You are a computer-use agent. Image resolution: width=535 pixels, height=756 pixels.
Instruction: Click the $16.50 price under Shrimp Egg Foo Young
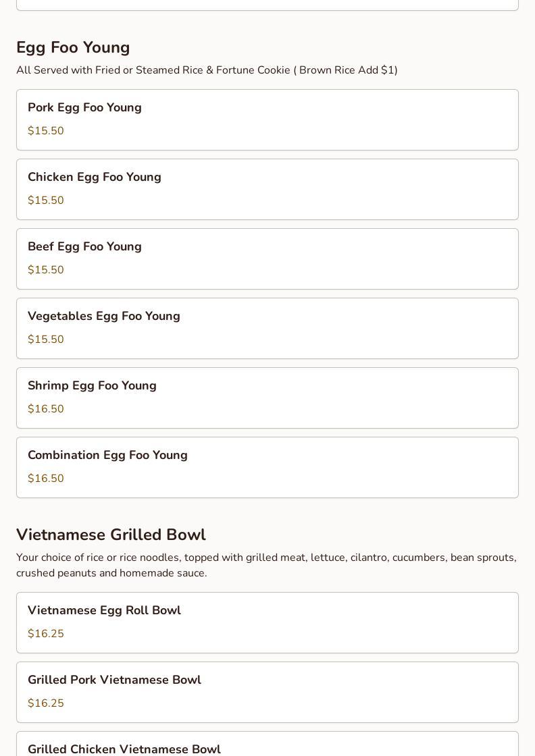[46, 409]
